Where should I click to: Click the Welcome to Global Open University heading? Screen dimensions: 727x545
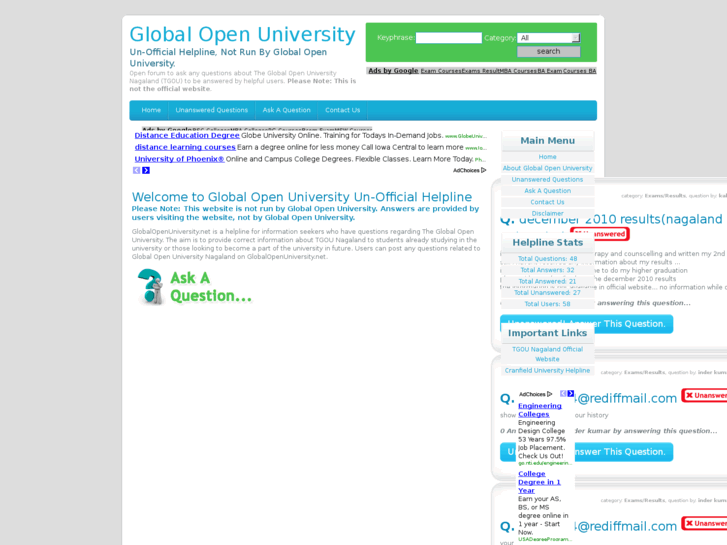click(x=302, y=197)
